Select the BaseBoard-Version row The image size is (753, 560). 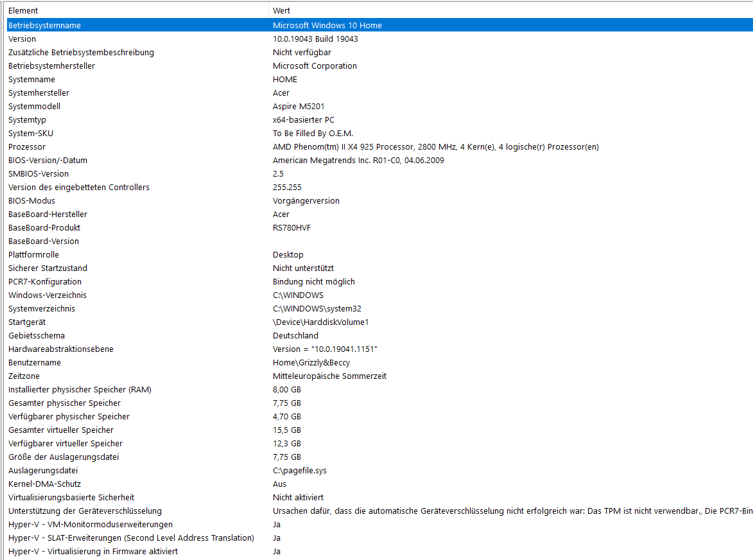coord(380,241)
